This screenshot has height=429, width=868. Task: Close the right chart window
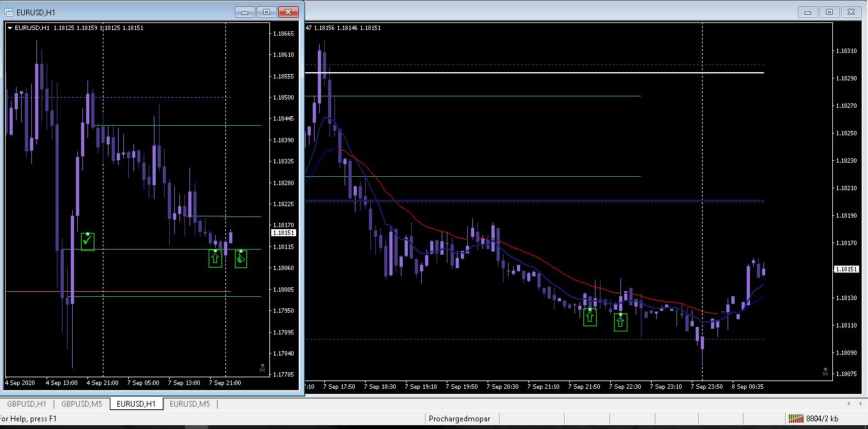click(x=852, y=11)
